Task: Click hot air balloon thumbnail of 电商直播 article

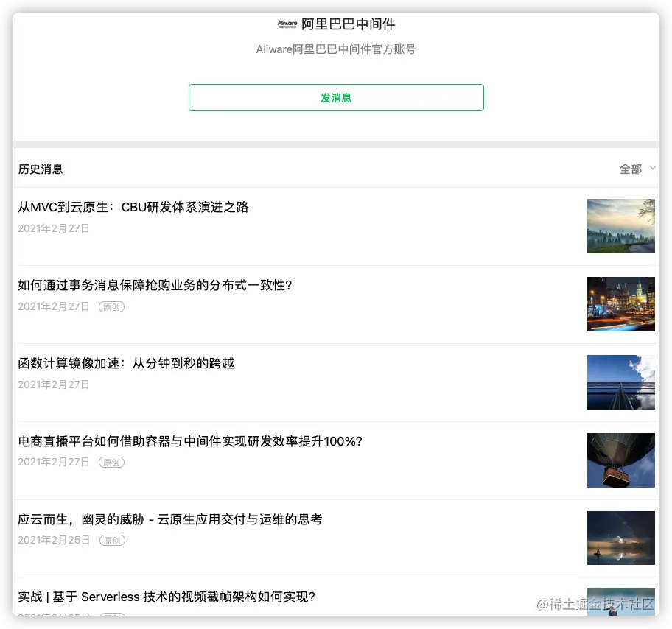Action: tap(620, 460)
